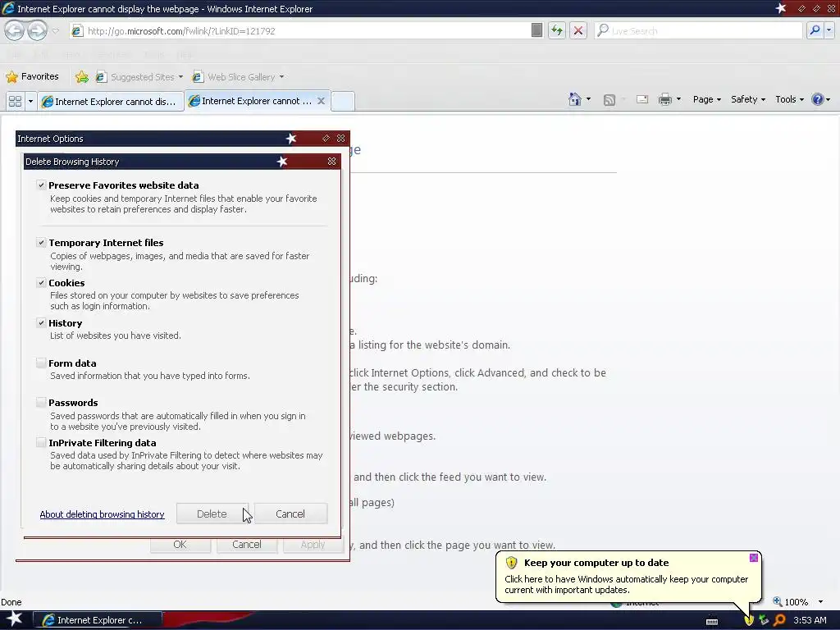Viewport: 840px width, 630px height.
Task: Click the shield icon in update balloon
Action: pyautogui.click(x=511, y=563)
